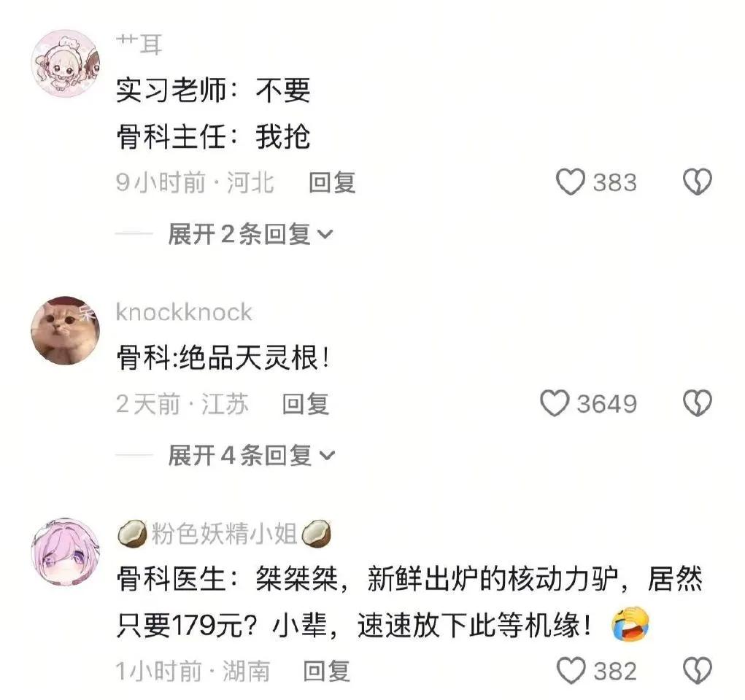The height and width of the screenshot is (700, 745).
Task: Open username knockknock profile
Action: click(183, 313)
